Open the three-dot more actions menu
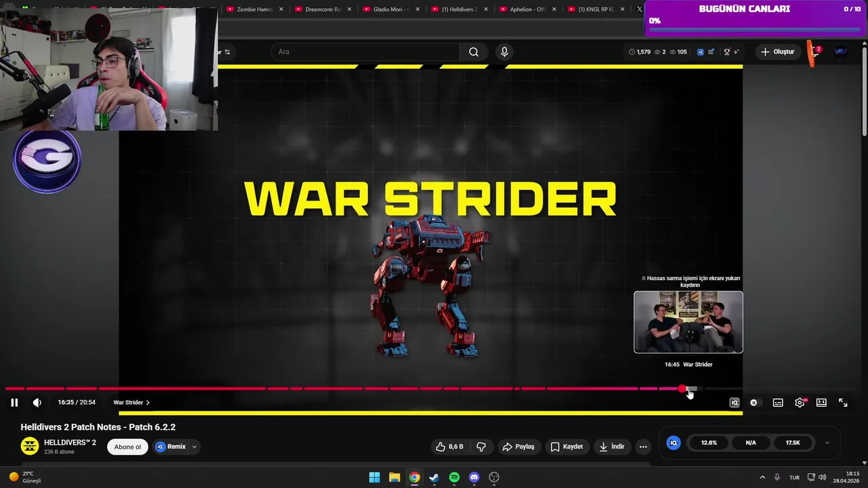This screenshot has width=868, height=488. pos(643,447)
